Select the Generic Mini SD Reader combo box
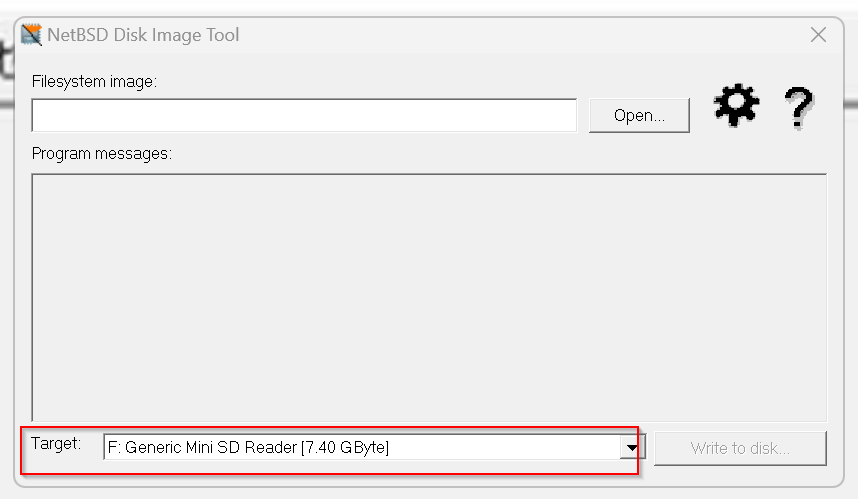 point(374,447)
